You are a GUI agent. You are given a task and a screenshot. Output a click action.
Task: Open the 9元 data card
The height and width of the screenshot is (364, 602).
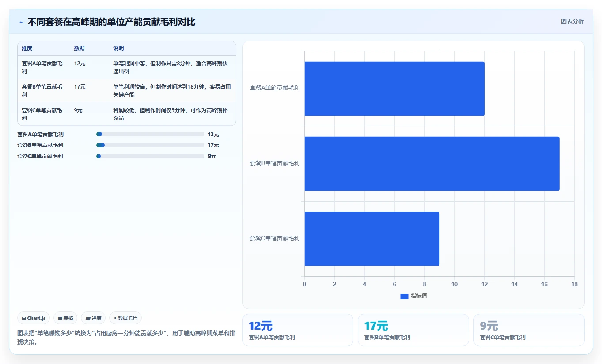click(x=529, y=330)
